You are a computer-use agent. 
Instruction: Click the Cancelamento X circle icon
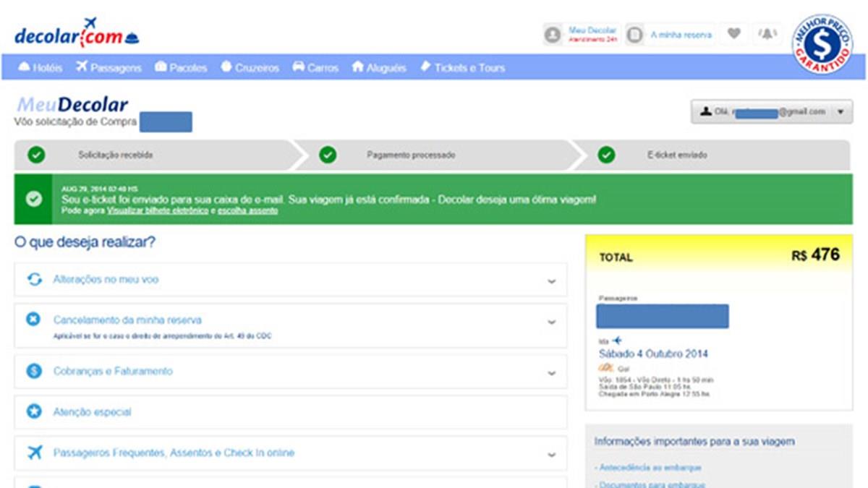point(33,319)
